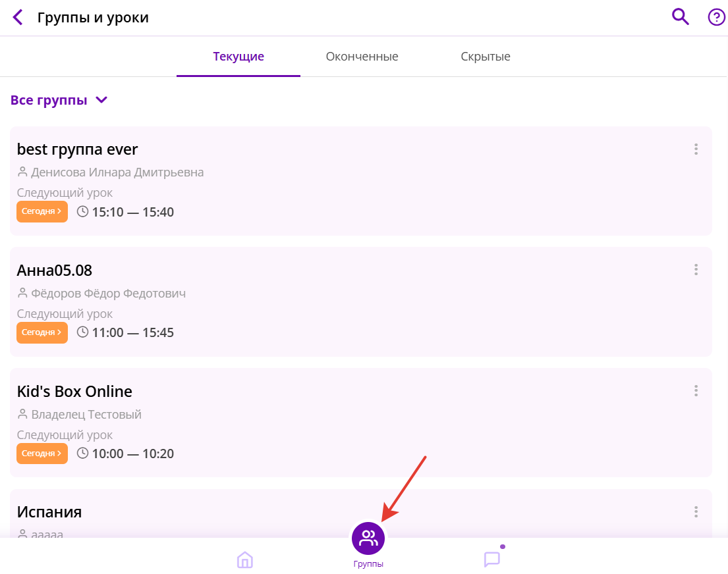Screen dimensions: 728x574
Task: Switch to the Оконченные tab
Action: pos(362,57)
